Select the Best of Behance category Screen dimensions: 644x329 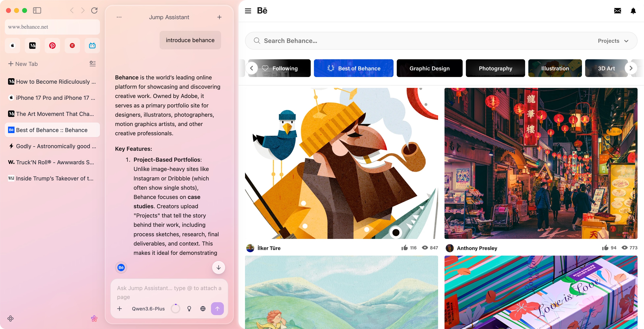[353, 68]
